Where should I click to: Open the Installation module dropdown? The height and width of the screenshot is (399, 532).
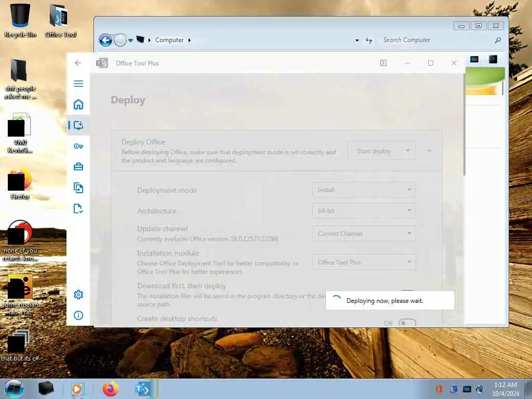click(x=364, y=262)
